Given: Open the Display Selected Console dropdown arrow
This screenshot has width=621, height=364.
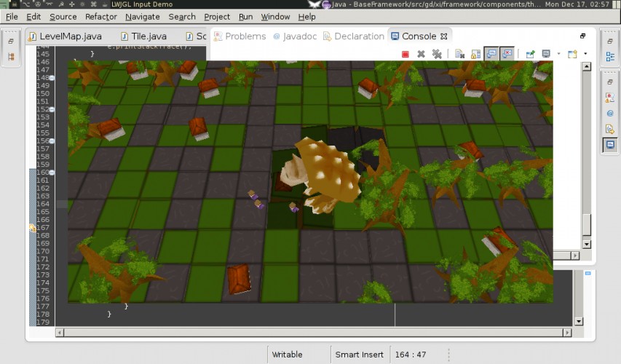Looking at the screenshot, I should pyautogui.click(x=558, y=54).
